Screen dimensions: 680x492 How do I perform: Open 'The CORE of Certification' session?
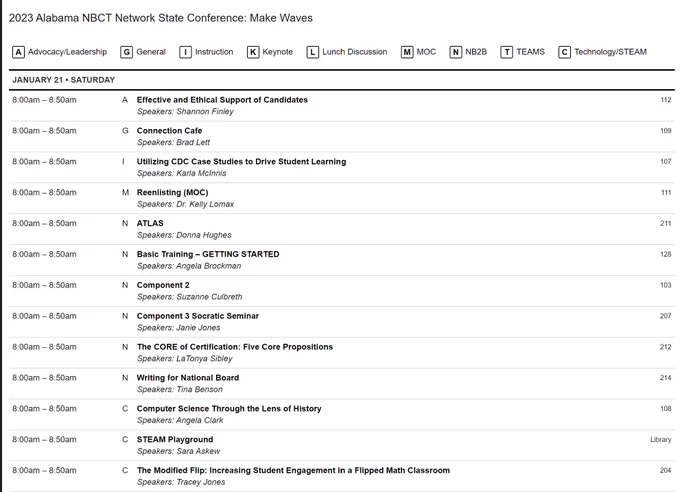[235, 347]
